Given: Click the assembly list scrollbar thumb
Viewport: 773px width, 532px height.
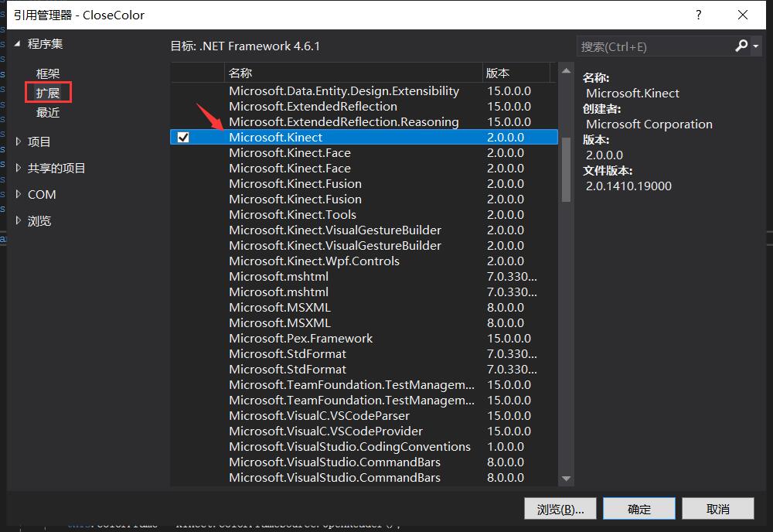Looking at the screenshot, I should click(566, 169).
